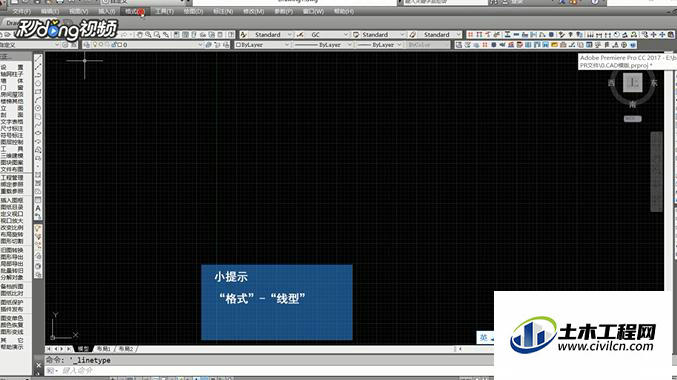Viewport: 677px width, 380px height.
Task: Click the 英 input method indicator
Action: [x=484, y=338]
